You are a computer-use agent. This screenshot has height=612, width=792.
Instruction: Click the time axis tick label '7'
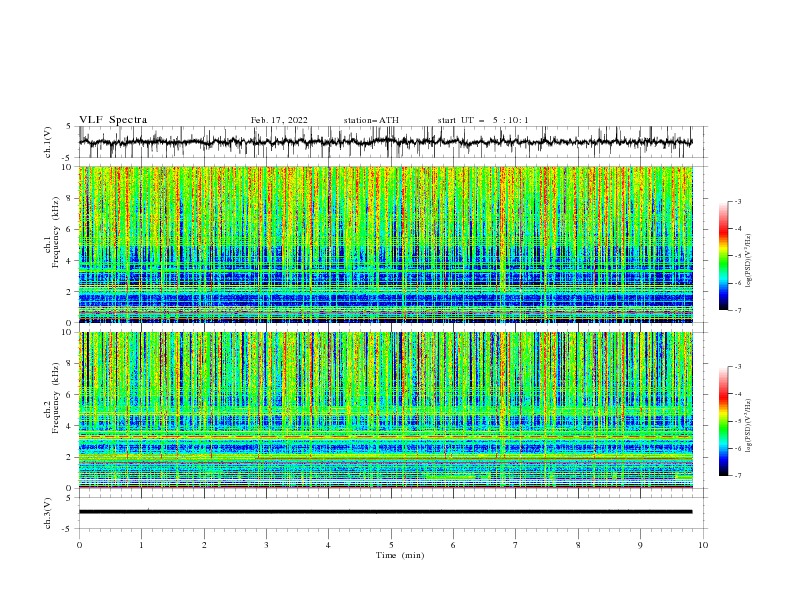516,545
